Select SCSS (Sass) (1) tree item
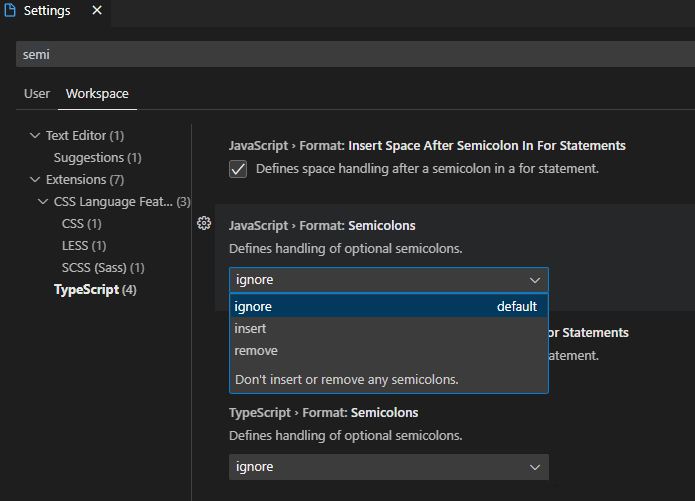This screenshot has width=695, height=501. 103,268
